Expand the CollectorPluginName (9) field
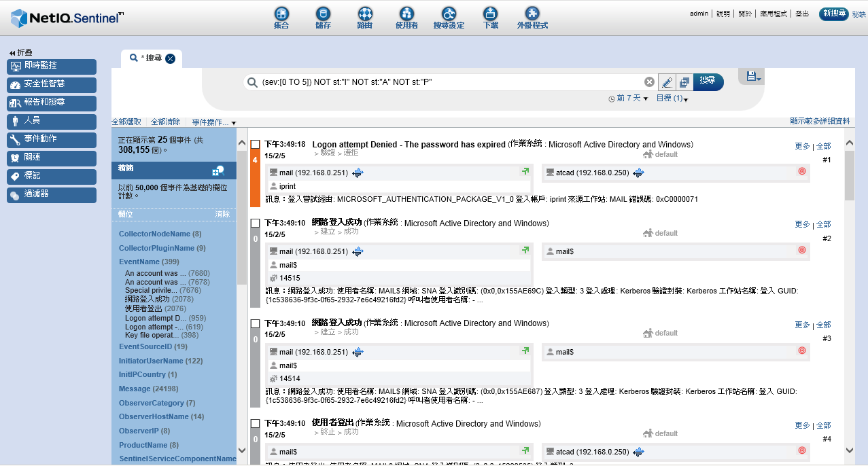Screen dimensions: 868x466 (162, 248)
